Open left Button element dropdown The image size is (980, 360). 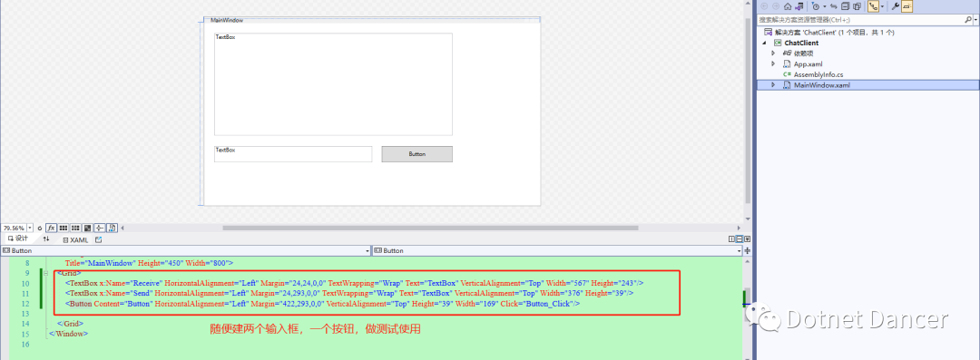[367, 250]
